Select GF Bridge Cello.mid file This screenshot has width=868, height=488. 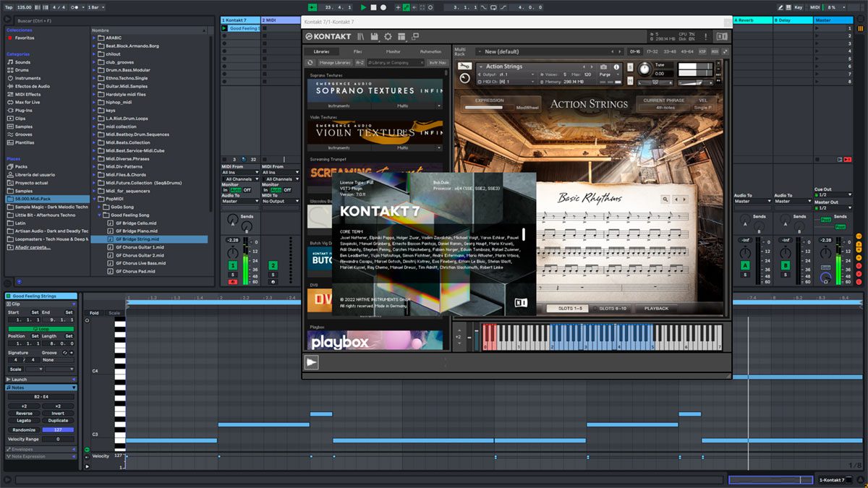tap(136, 223)
